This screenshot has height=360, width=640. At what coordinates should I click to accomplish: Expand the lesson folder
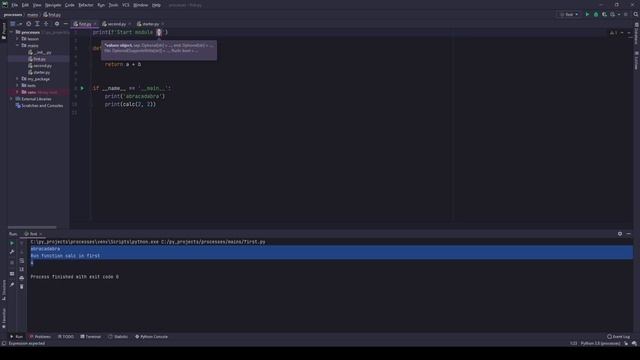pyautogui.click(x=18, y=39)
